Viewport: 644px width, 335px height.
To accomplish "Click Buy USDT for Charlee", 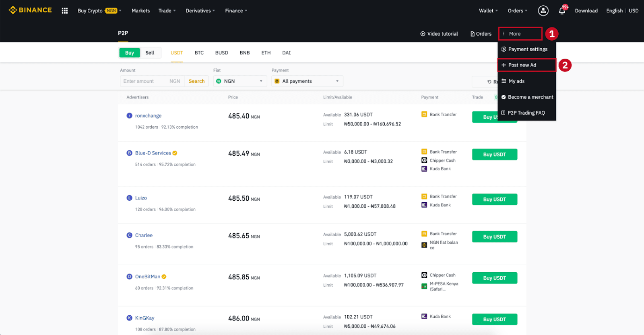I will click(494, 236).
